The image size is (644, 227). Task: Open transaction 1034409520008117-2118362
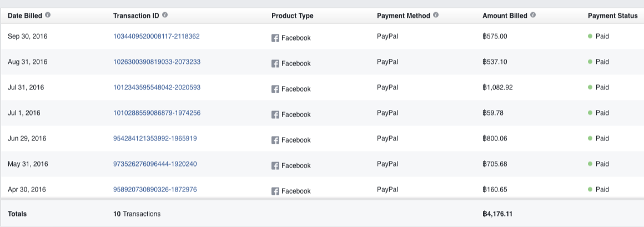click(156, 37)
